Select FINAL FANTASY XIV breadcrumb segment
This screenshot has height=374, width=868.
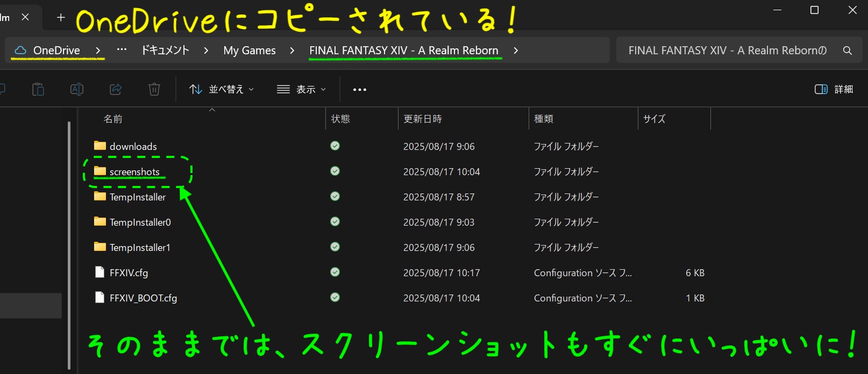[404, 51]
